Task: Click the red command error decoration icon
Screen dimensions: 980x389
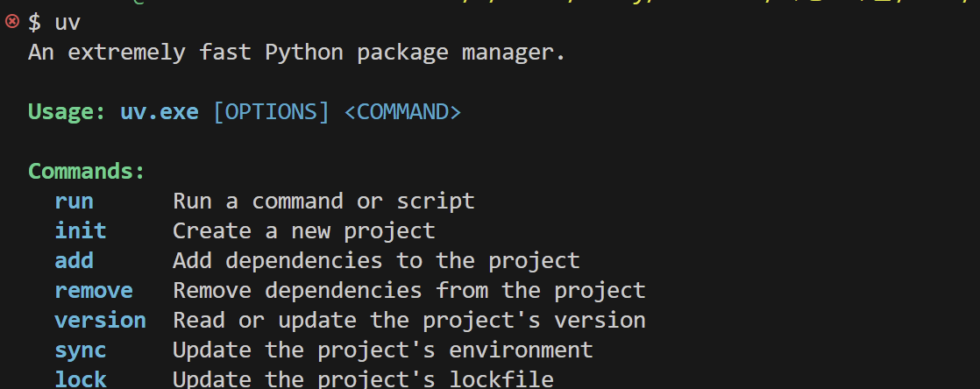Action: click(x=11, y=22)
